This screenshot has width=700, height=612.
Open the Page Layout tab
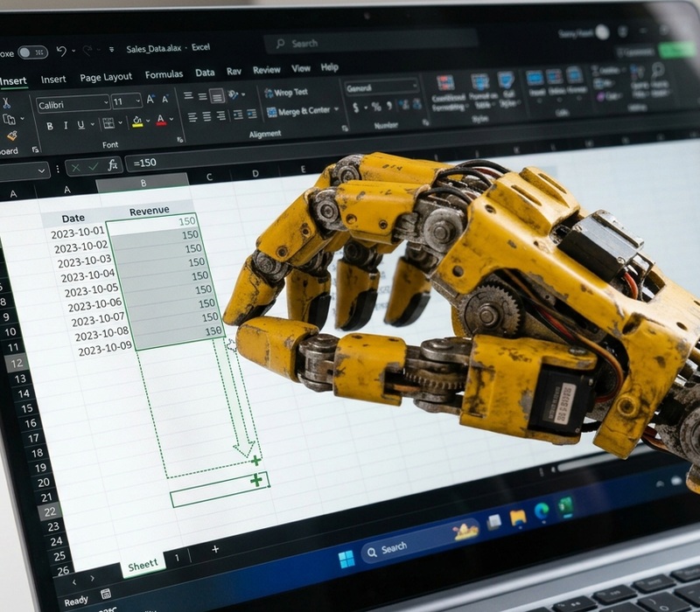click(106, 77)
